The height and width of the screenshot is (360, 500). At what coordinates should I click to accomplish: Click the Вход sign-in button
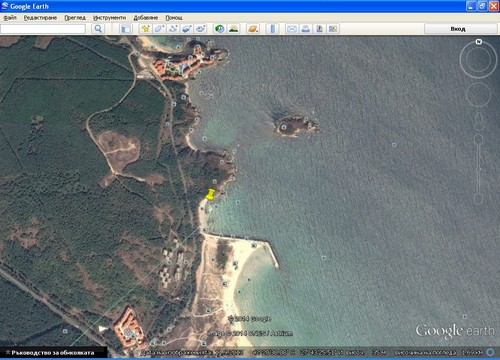click(x=458, y=29)
